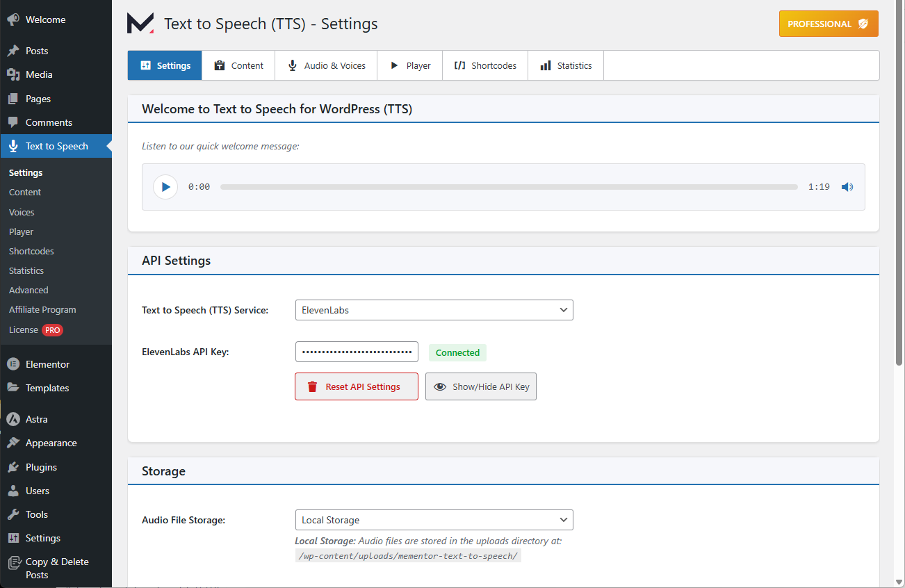Click the Audio & Voices tab microphone icon
Image resolution: width=905 pixels, height=588 pixels.
293,65
